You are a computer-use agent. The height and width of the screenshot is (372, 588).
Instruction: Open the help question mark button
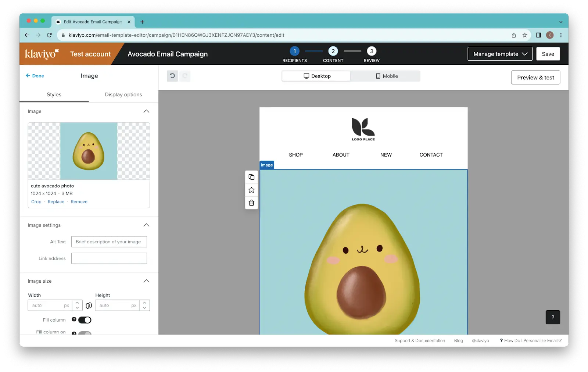(552, 317)
